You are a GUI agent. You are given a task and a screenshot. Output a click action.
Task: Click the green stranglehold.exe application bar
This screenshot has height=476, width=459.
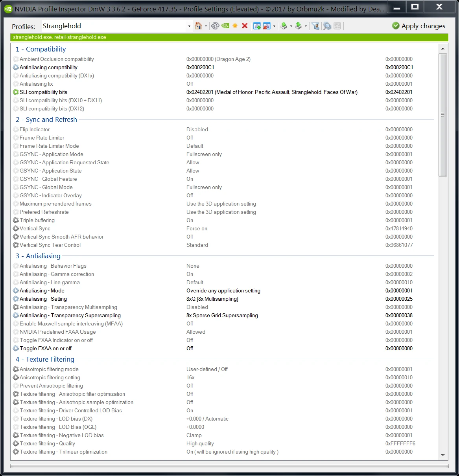pyautogui.click(x=229, y=37)
